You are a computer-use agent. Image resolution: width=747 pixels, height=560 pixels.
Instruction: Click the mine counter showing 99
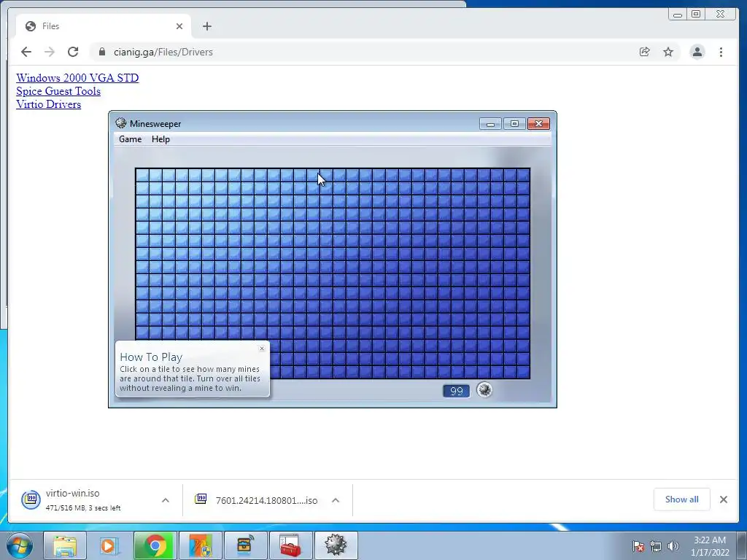[x=456, y=391]
